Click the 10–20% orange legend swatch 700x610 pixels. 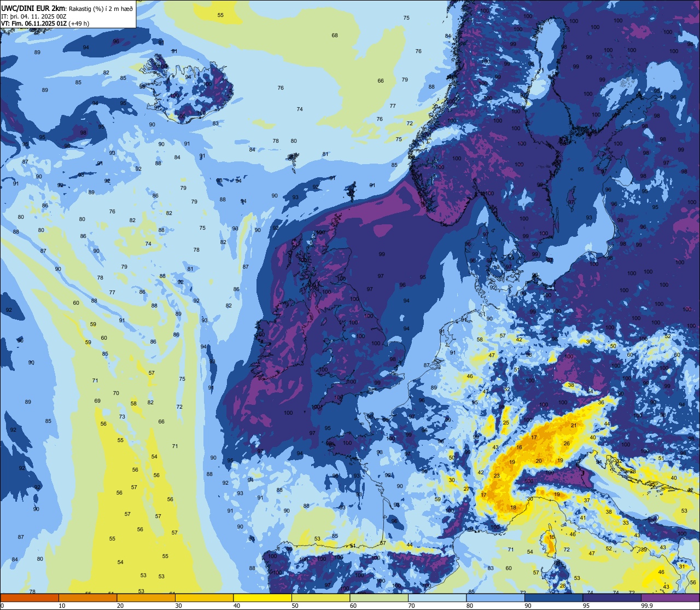pyautogui.click(x=87, y=597)
